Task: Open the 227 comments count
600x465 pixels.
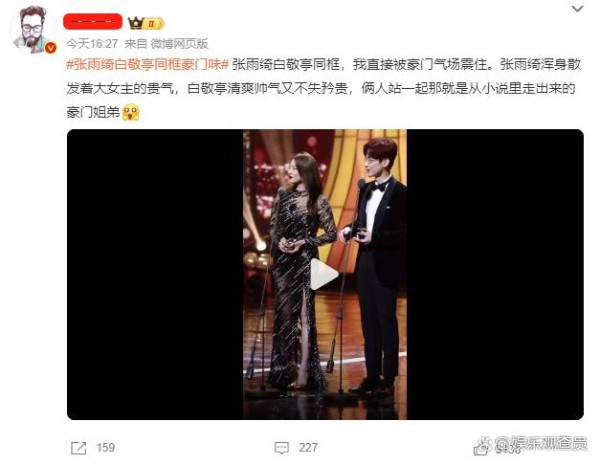Action: click(308, 447)
